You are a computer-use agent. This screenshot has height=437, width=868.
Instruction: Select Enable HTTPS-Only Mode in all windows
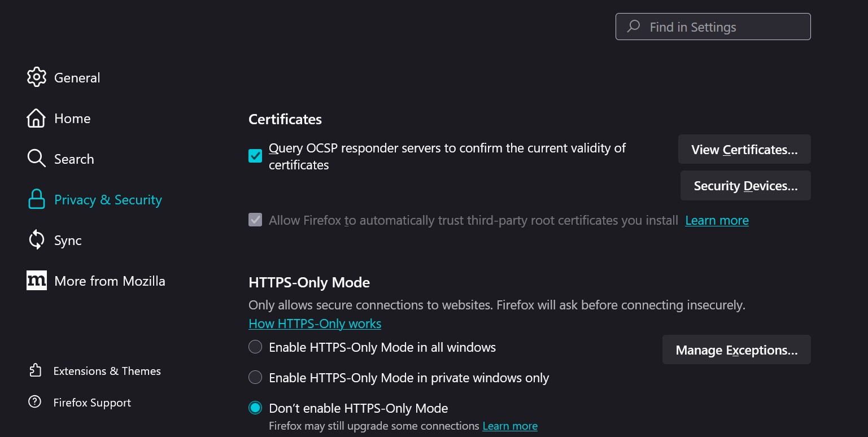point(255,347)
